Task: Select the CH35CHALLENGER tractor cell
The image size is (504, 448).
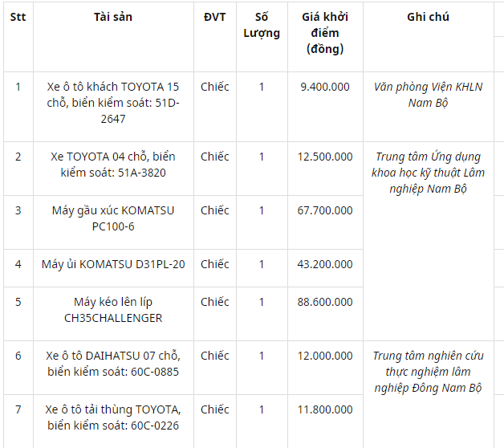Action: click(x=113, y=310)
